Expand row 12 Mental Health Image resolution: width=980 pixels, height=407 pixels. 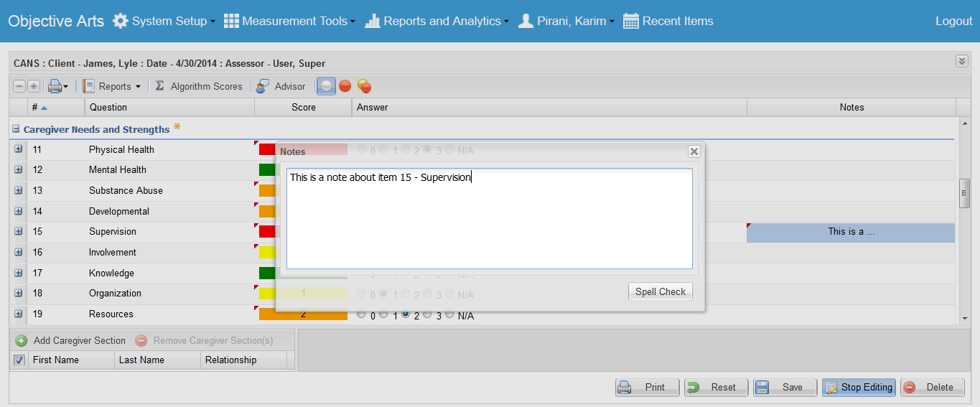click(x=18, y=170)
